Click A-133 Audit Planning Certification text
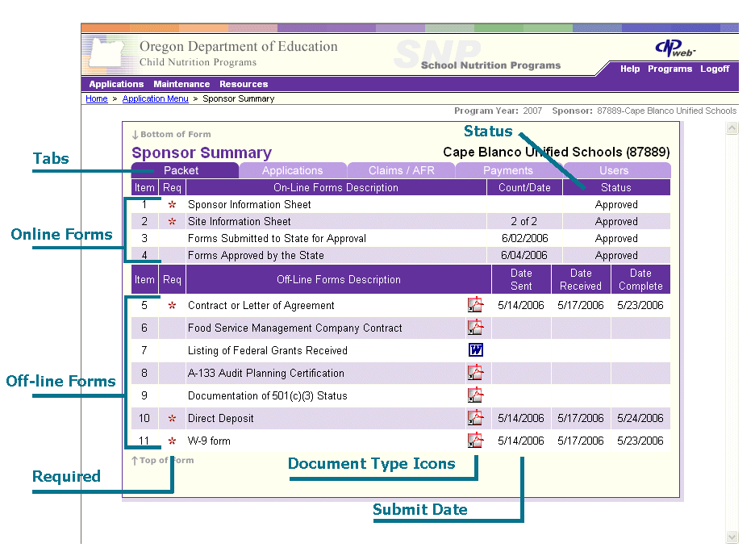 (266, 373)
